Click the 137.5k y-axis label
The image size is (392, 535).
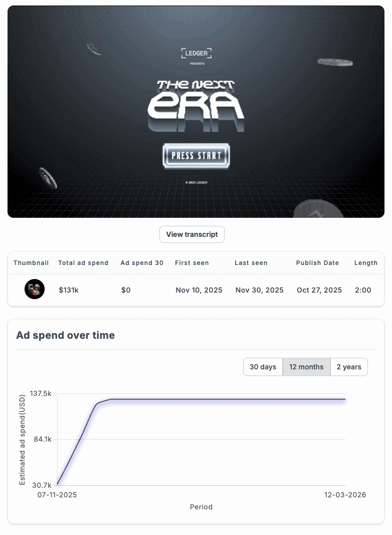(41, 393)
